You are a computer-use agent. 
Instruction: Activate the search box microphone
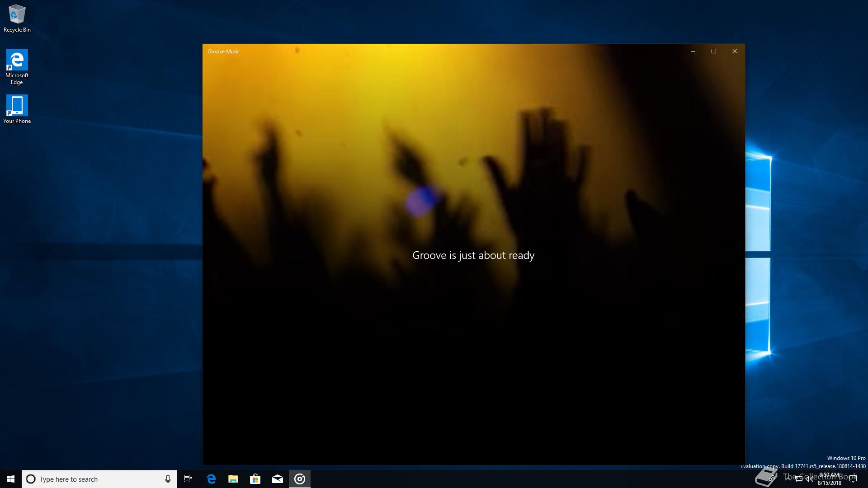pyautogui.click(x=168, y=479)
